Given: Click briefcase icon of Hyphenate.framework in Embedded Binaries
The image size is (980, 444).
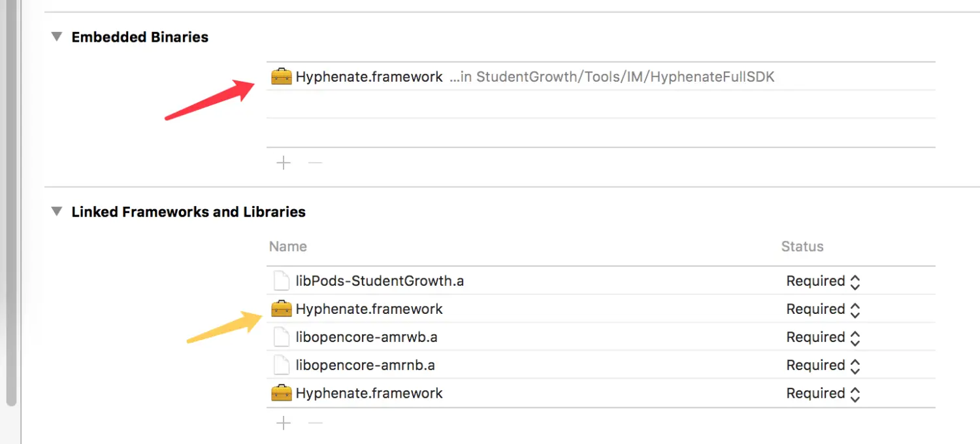Looking at the screenshot, I should click(x=281, y=77).
